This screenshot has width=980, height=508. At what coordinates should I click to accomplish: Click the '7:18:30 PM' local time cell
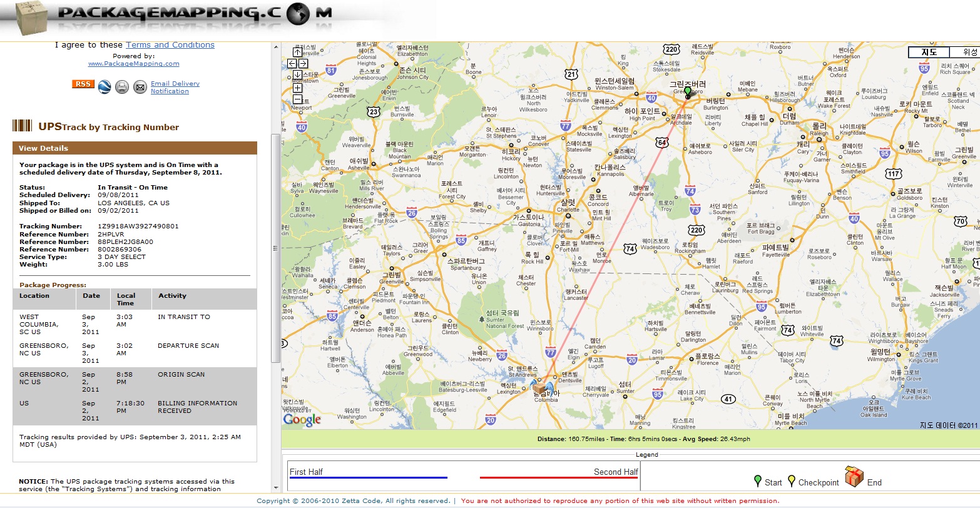click(131, 407)
